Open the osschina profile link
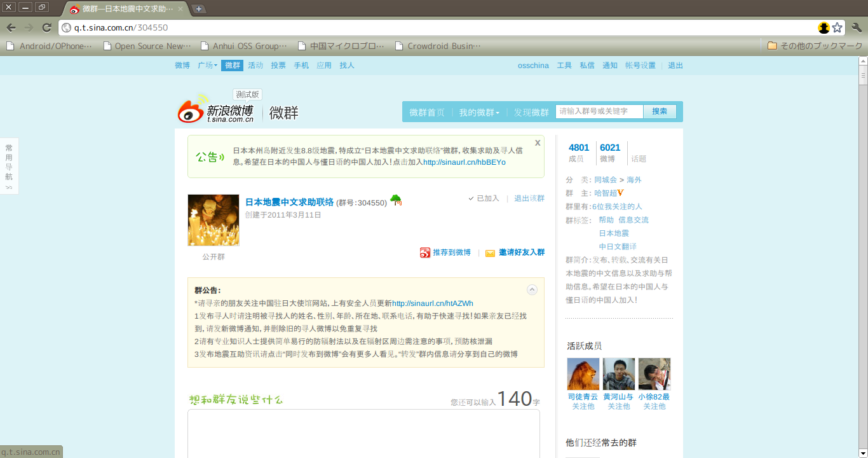 tap(533, 66)
